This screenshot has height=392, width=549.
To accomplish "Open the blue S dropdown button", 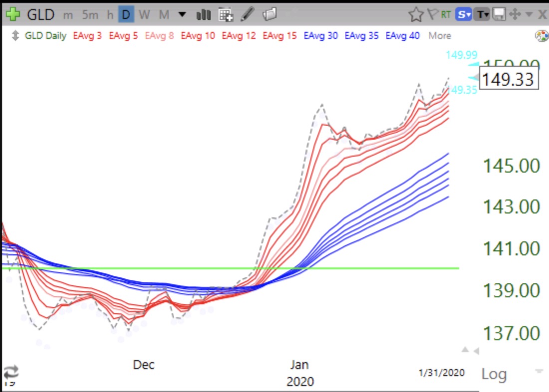I will [x=464, y=14].
